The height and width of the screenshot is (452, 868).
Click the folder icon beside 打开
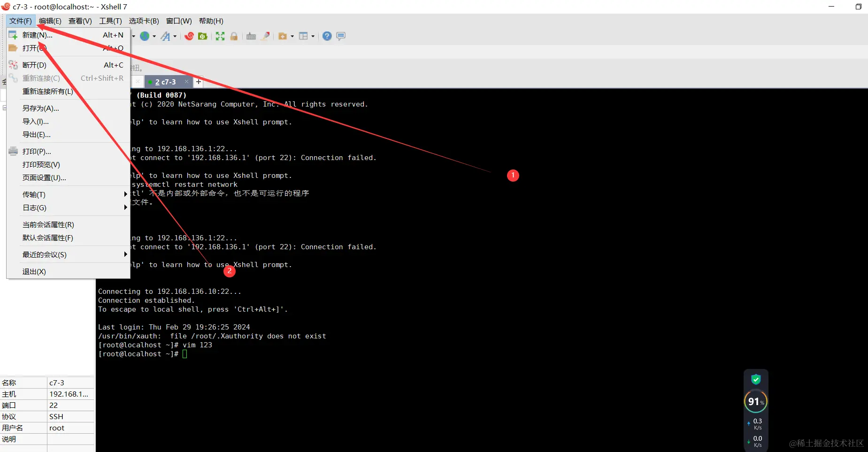[x=13, y=48]
